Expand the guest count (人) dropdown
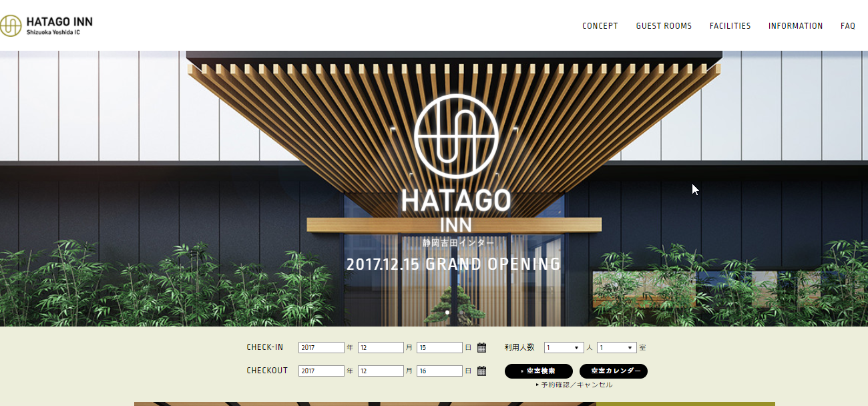The height and width of the screenshot is (406, 868). (x=564, y=347)
